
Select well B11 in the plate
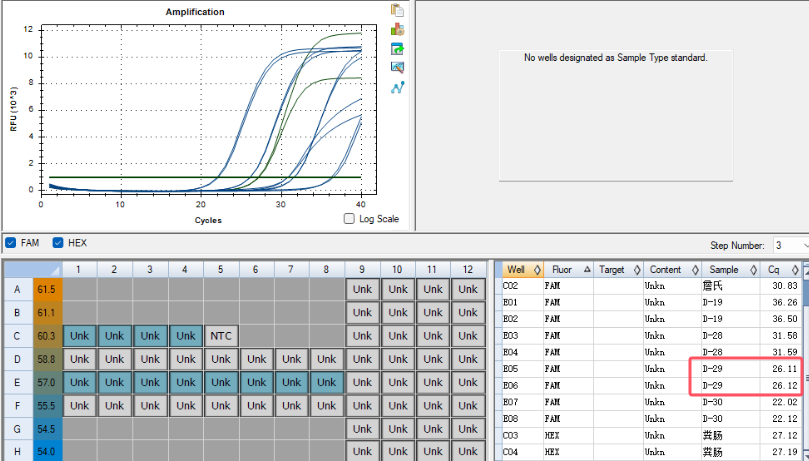point(433,312)
